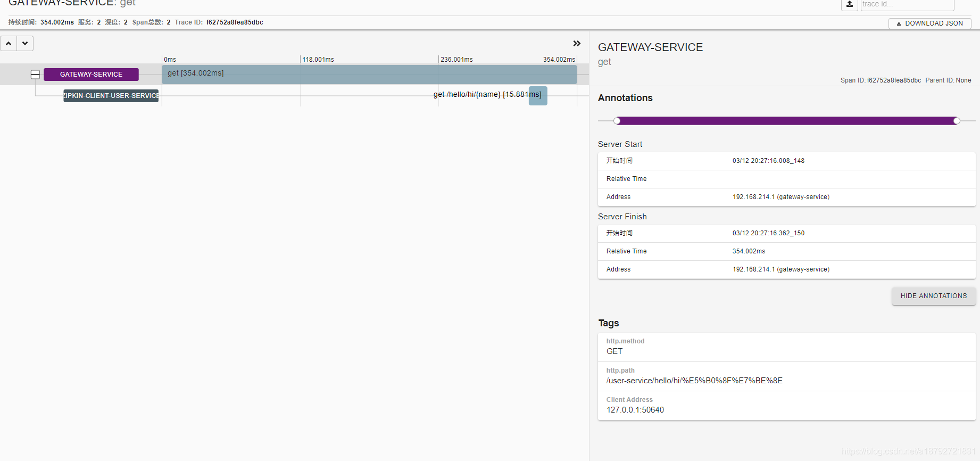Click the get 354.002ms span bar
The width and height of the screenshot is (980, 461).
pos(369,75)
